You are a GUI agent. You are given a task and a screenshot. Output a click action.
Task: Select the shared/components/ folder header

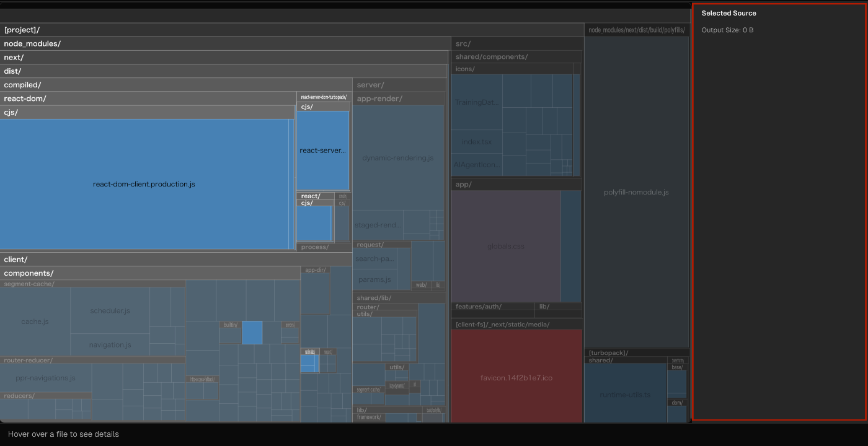click(x=517, y=57)
